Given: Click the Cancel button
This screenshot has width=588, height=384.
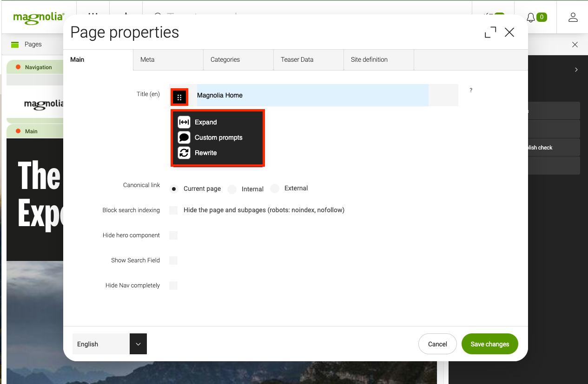Looking at the screenshot, I should (x=437, y=344).
